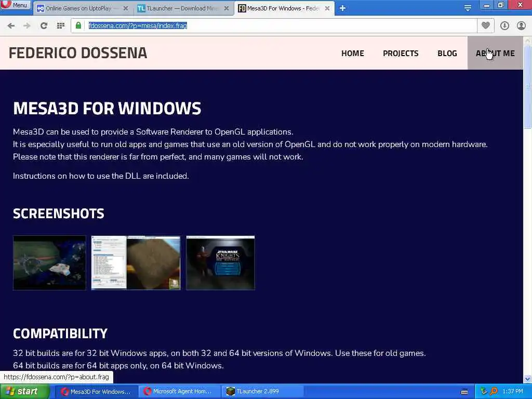
Task: Open the ABOUT ME navigation link
Action: (495, 54)
